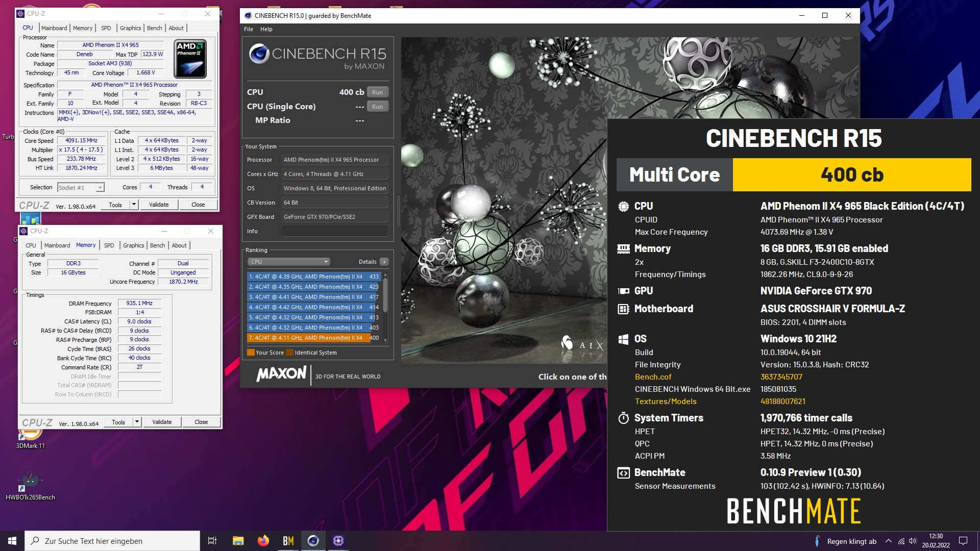
Task: Open network status tray icon
Action: coord(901,541)
